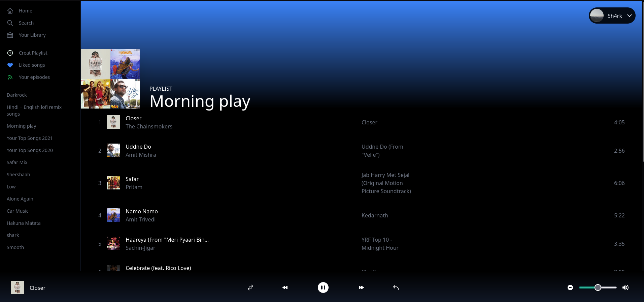The image size is (644, 302).
Task: Open the Shershaah playlist
Action: click(x=19, y=175)
